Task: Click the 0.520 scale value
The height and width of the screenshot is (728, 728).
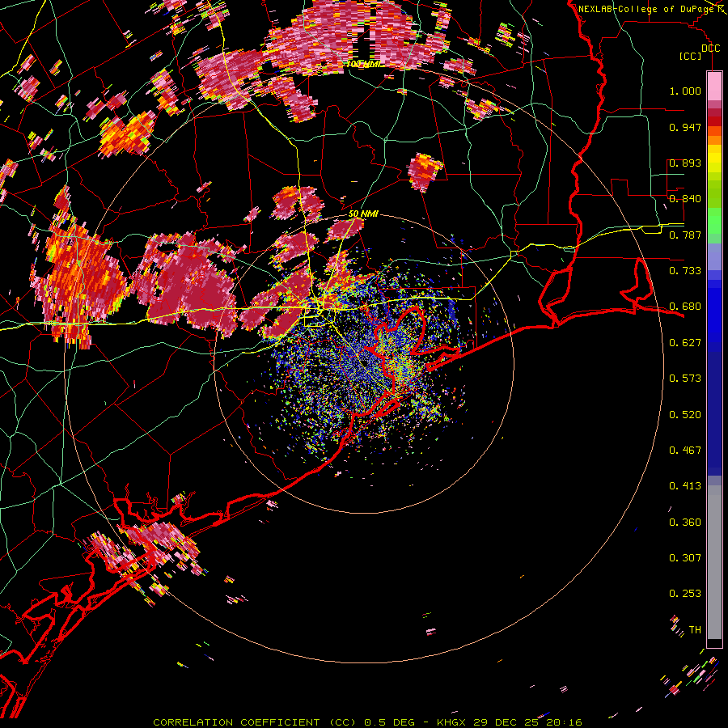Action: click(685, 415)
